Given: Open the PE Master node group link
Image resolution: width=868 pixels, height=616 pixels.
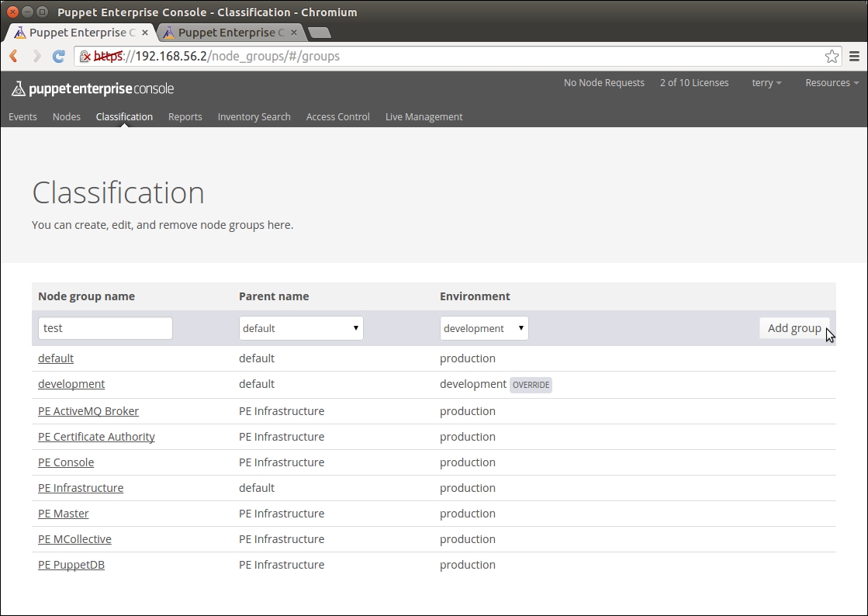Looking at the screenshot, I should click(64, 514).
